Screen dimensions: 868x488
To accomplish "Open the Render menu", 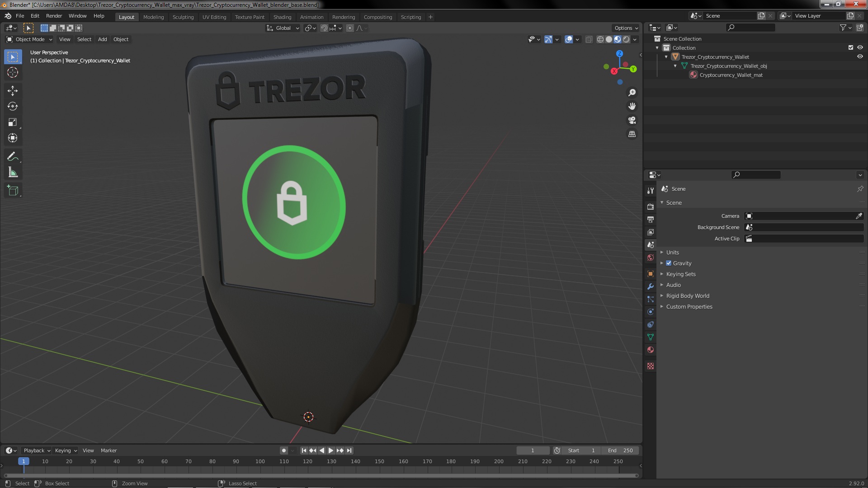I will coord(54,16).
